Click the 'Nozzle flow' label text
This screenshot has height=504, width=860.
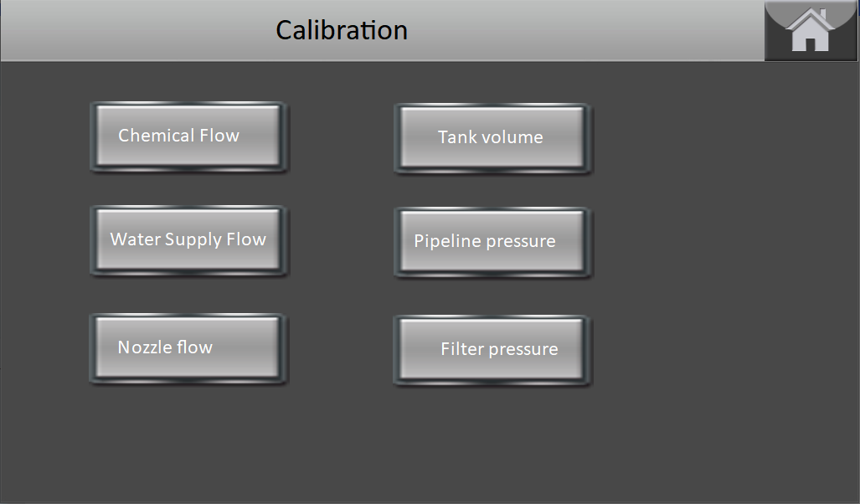click(165, 347)
